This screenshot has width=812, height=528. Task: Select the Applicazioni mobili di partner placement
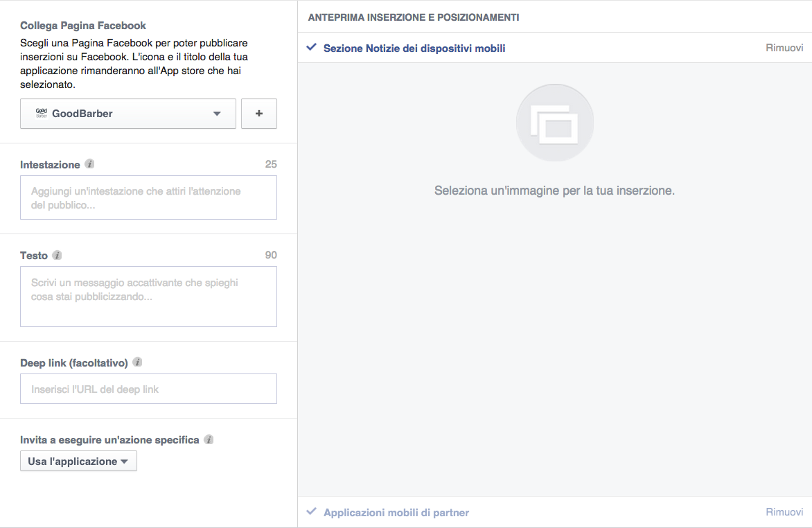pyautogui.click(x=396, y=513)
